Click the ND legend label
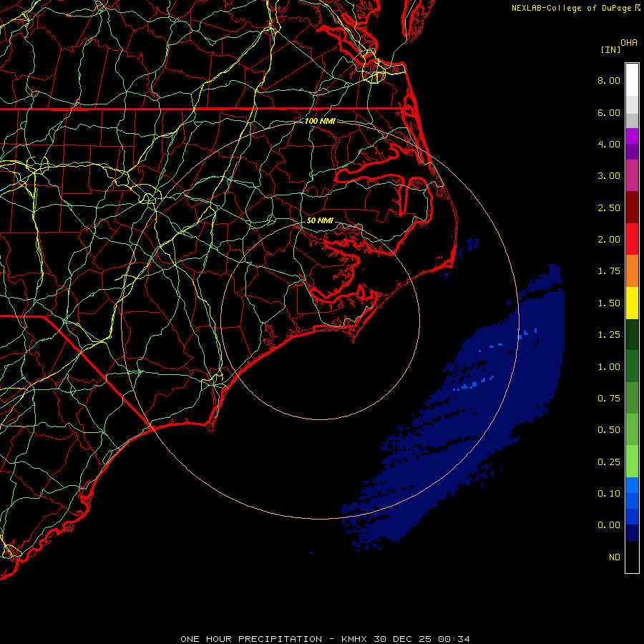 click(x=615, y=557)
